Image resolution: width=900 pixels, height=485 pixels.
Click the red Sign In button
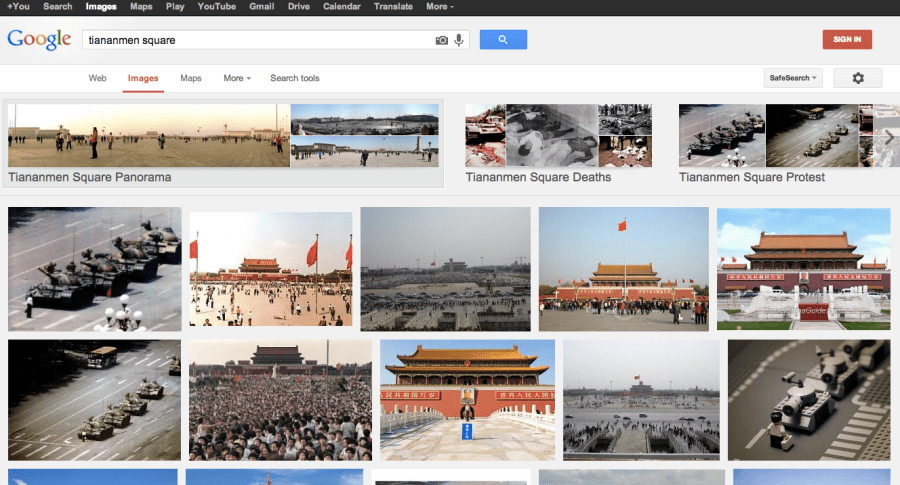click(847, 39)
